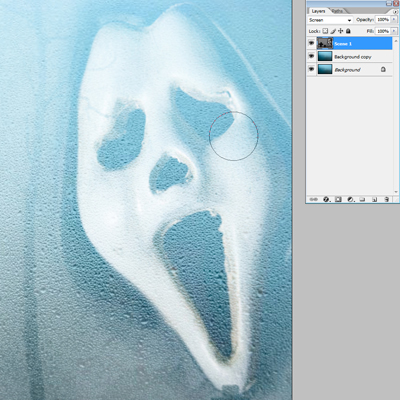Click the link layers icon
The height and width of the screenshot is (400, 400).
pyautogui.click(x=313, y=199)
